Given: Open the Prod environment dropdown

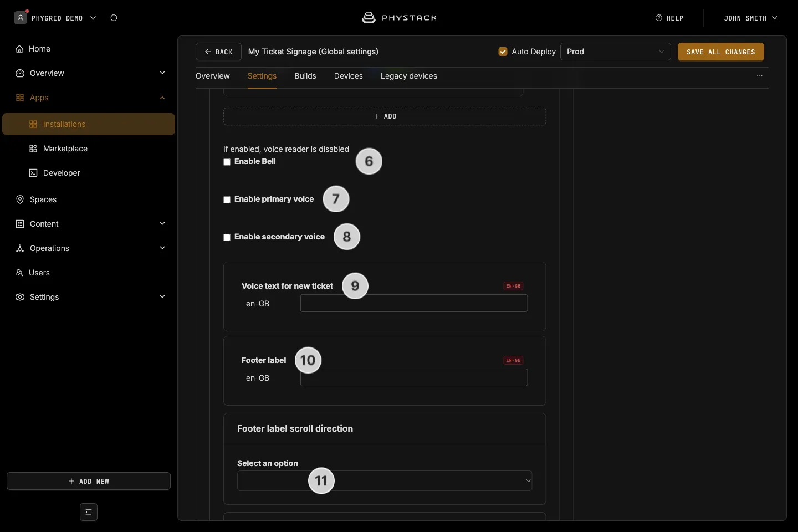Looking at the screenshot, I should click(616, 52).
